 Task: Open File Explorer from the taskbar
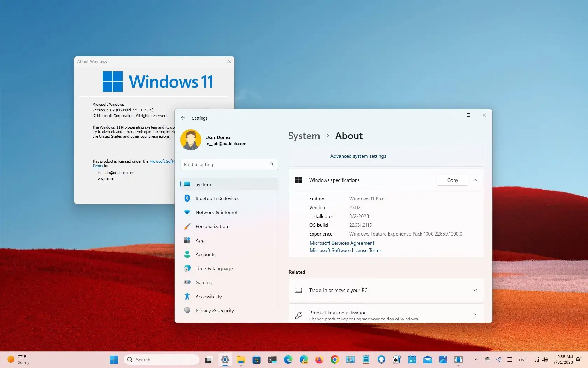240,360
